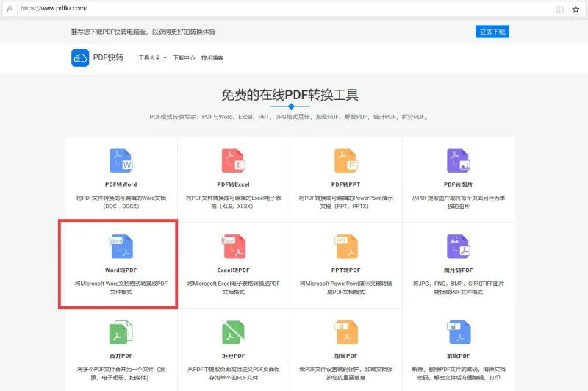This screenshot has height=391, width=588.
Task: Select the PPT转PDF icon
Action: (345, 246)
